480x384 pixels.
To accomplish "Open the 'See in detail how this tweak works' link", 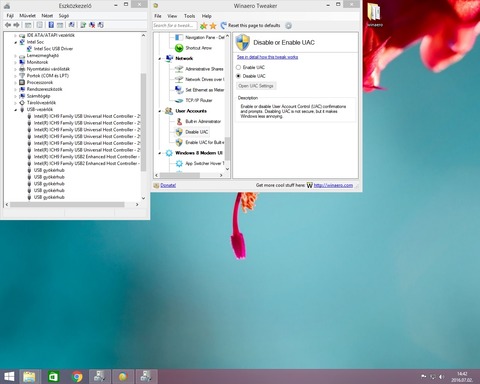I will pyautogui.click(x=267, y=57).
